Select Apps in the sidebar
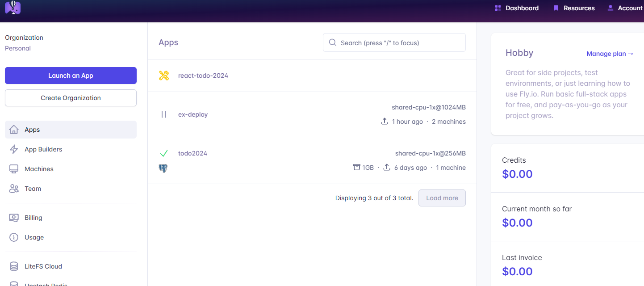This screenshot has width=644, height=286. (71, 130)
